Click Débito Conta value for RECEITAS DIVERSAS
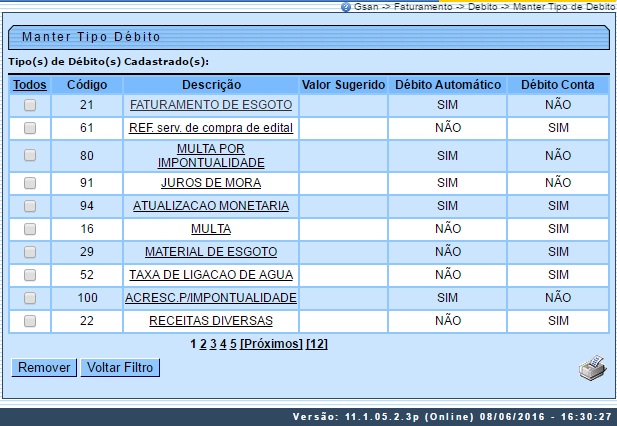Screen dimensions: 617x426 pos(558,321)
